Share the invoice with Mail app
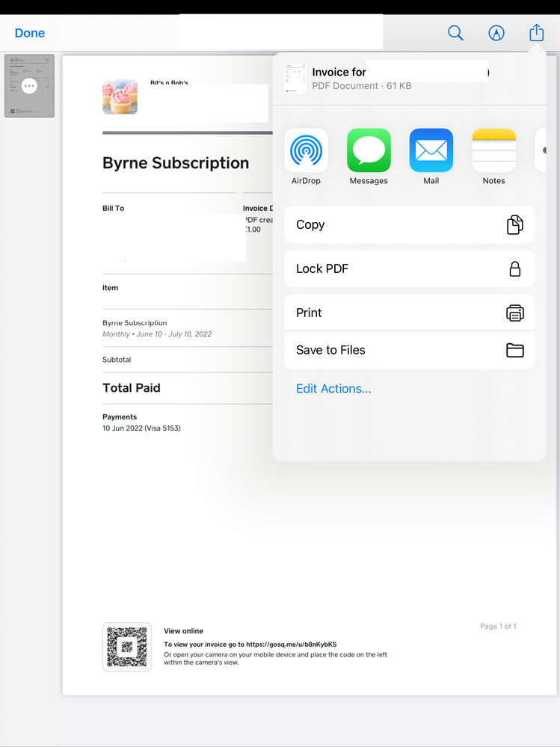The image size is (560, 747). point(431,150)
